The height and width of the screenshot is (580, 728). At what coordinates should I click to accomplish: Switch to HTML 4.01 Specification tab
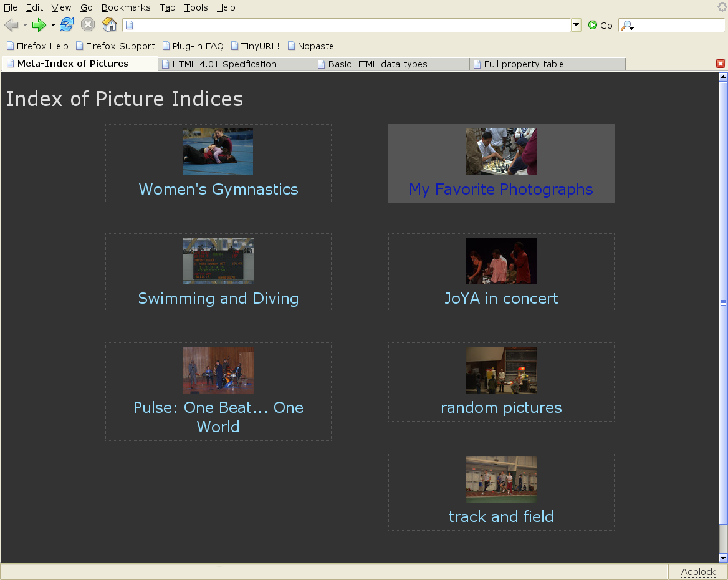pos(224,64)
